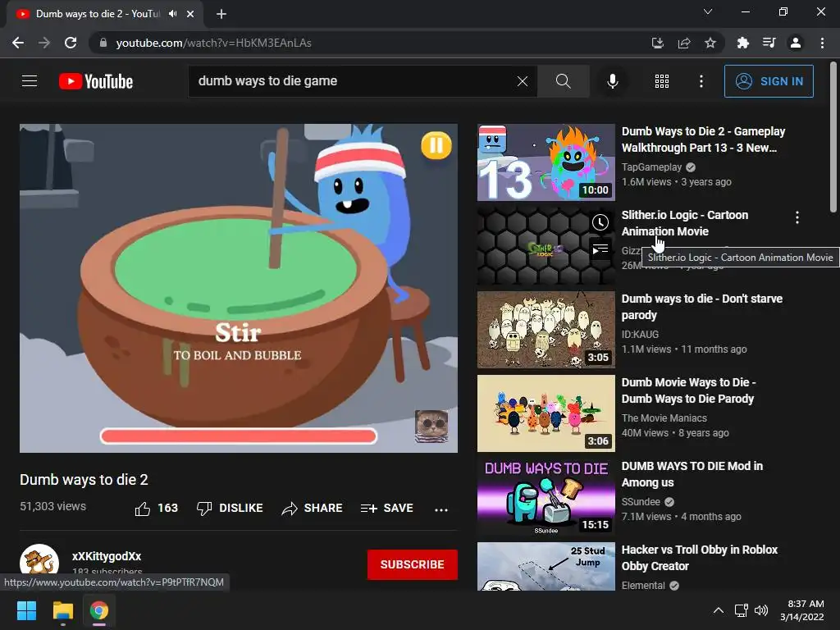
Task: Open the Gameplay Walkthrough Part 13 thumbnail
Action: click(x=546, y=163)
